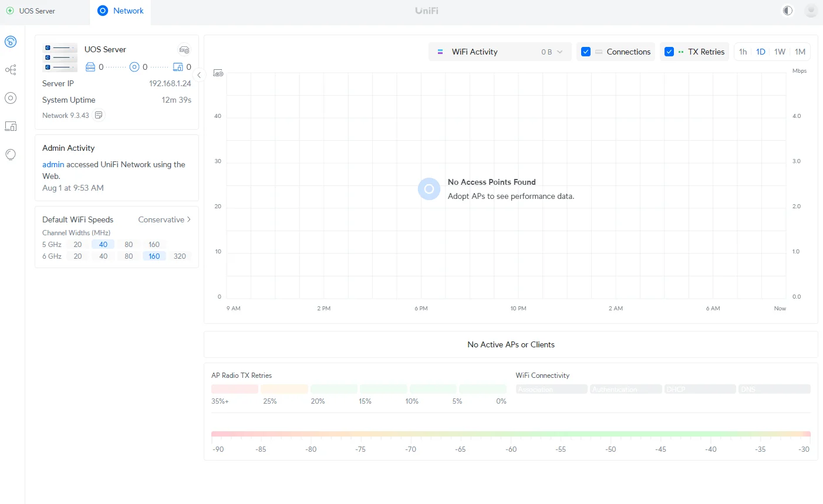Click the System Uptime value 12m 39s
This screenshot has height=504, width=823.
pyautogui.click(x=177, y=100)
